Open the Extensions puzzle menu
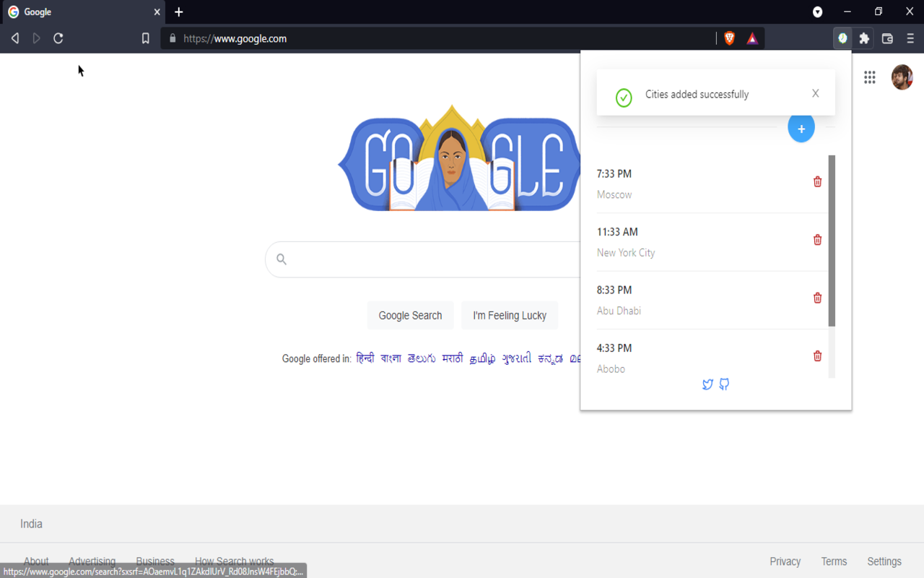Image resolution: width=924 pixels, height=578 pixels. coord(864,38)
